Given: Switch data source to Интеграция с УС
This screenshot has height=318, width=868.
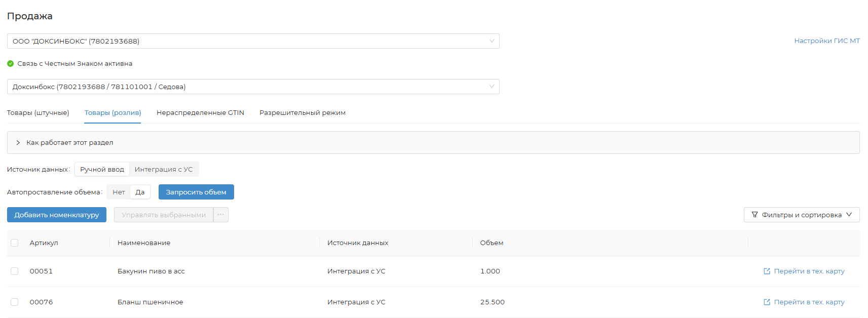Looking at the screenshot, I should click(x=164, y=170).
